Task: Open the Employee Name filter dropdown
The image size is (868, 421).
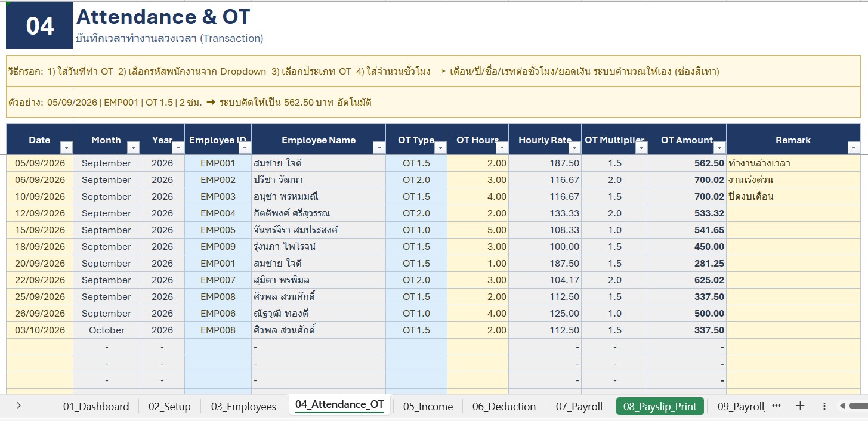Action: coord(379,148)
